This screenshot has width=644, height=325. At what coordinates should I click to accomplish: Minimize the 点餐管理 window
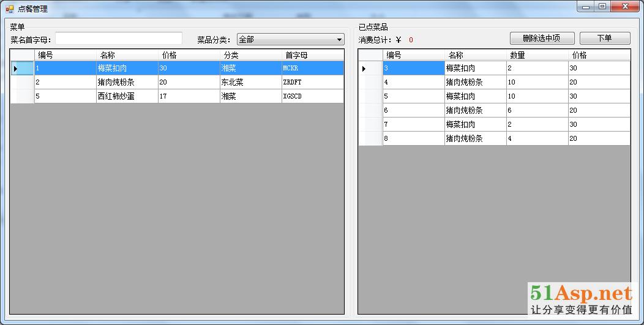(586, 7)
